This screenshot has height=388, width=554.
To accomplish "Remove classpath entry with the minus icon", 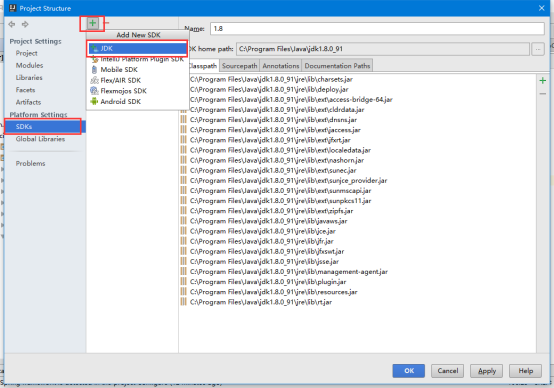I will click(543, 94).
